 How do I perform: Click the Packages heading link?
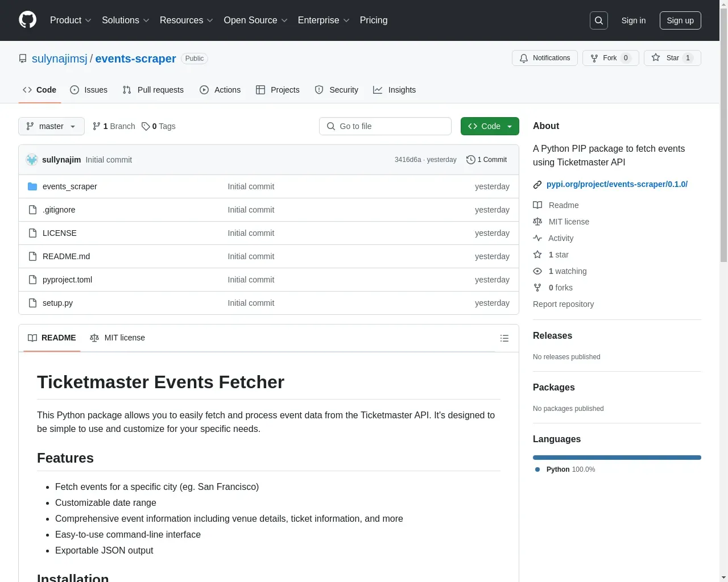(553, 388)
